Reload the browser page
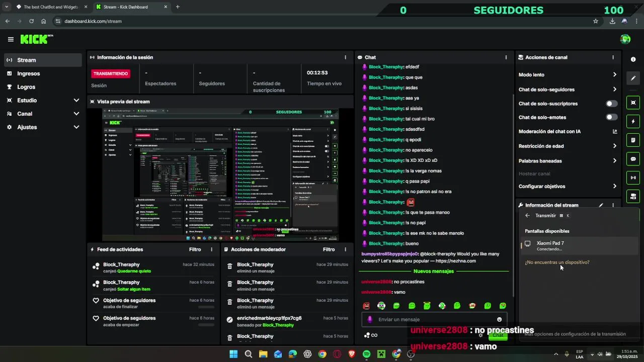The height and width of the screenshot is (362, 644). pyautogui.click(x=31, y=21)
